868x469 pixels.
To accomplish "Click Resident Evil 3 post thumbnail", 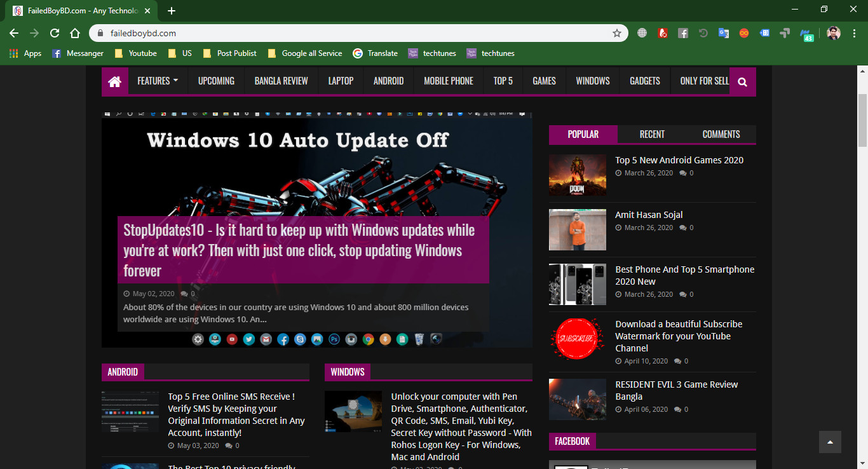I will click(578, 399).
